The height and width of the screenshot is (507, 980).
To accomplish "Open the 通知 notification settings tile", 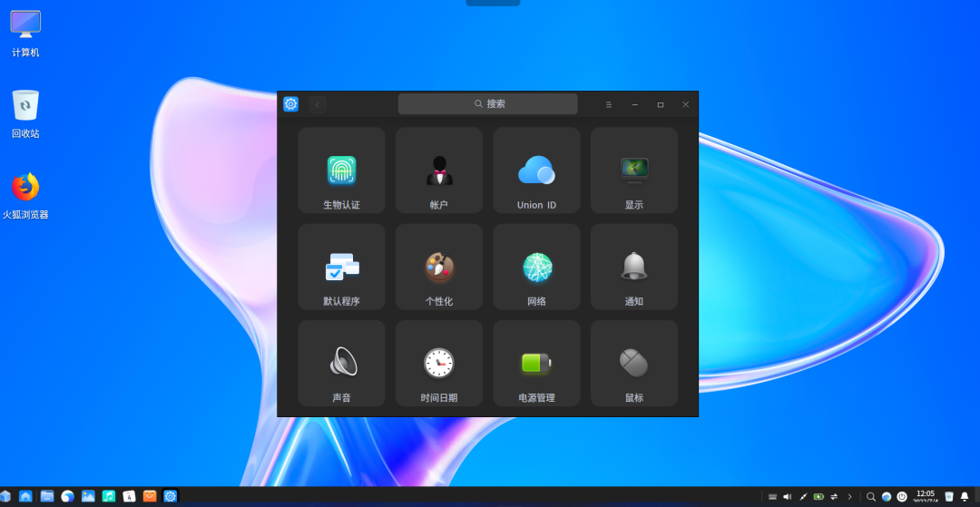I will point(633,267).
